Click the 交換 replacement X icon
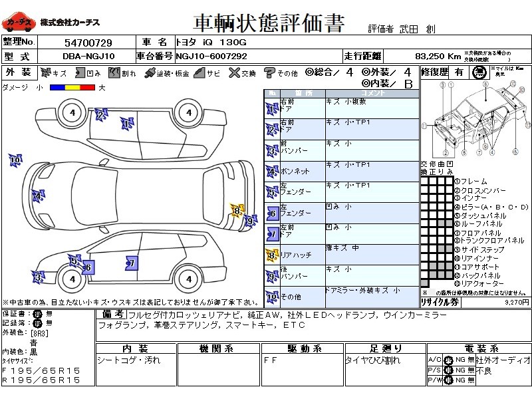 coord(234,72)
